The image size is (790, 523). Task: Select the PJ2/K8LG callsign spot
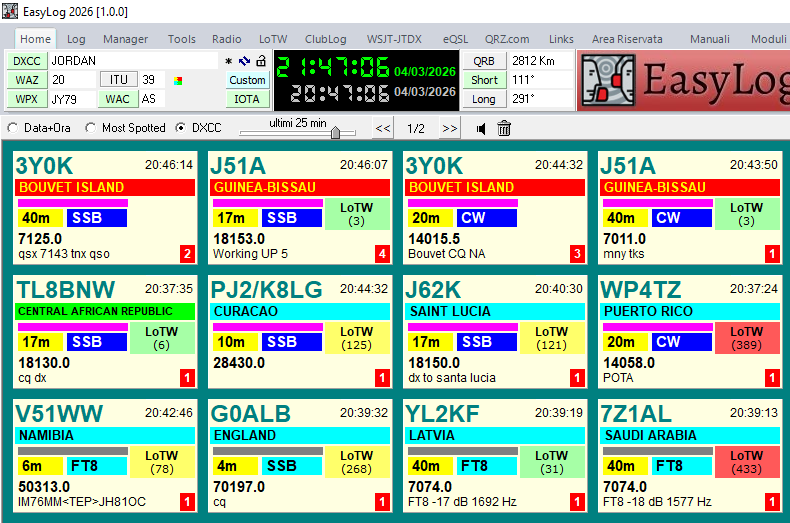[x=300, y=332]
